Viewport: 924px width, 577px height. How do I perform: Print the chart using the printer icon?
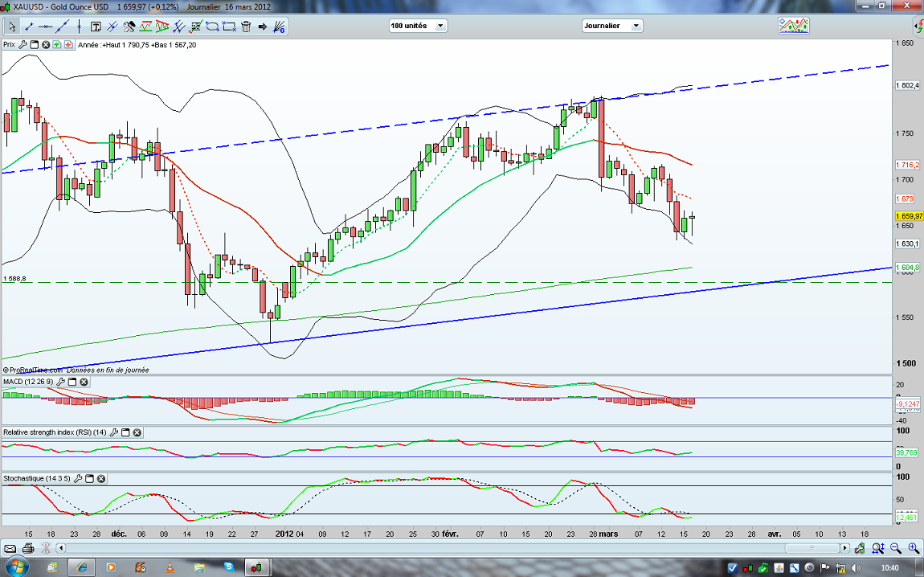(x=28, y=548)
